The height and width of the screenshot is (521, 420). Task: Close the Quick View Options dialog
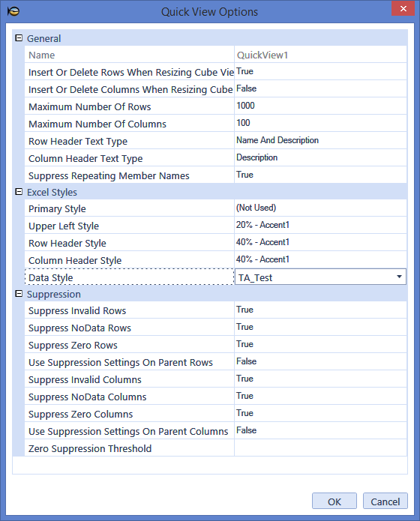pyautogui.click(x=403, y=9)
